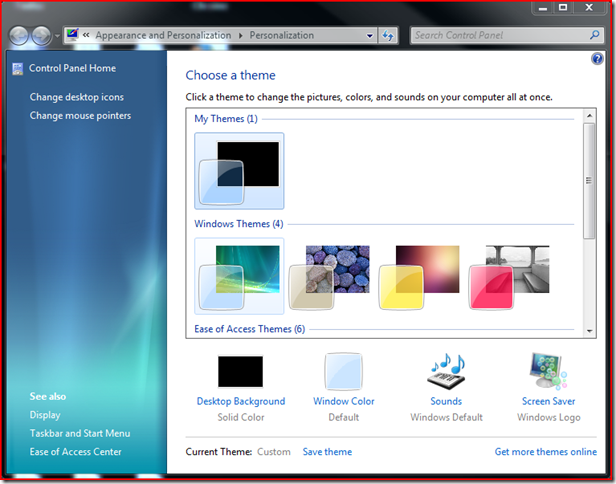Open Taskbar and Start Menu link
Viewport: 616px width, 484px height.
click(80, 433)
